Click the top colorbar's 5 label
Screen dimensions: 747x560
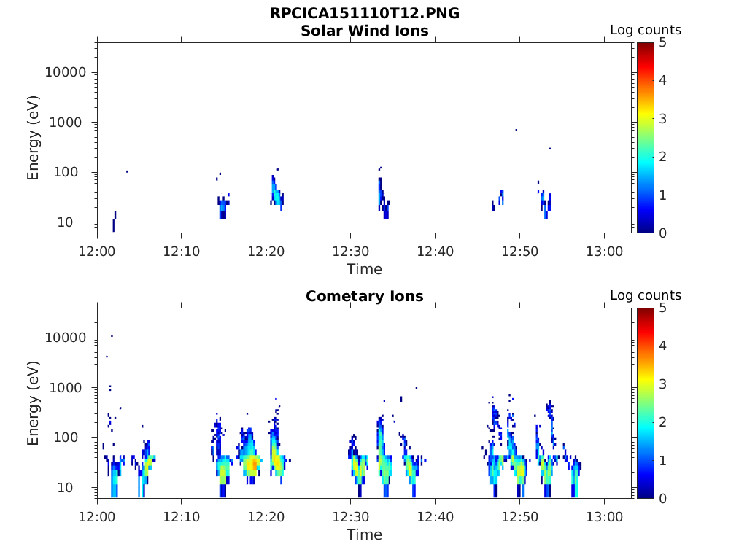pyautogui.click(x=662, y=43)
